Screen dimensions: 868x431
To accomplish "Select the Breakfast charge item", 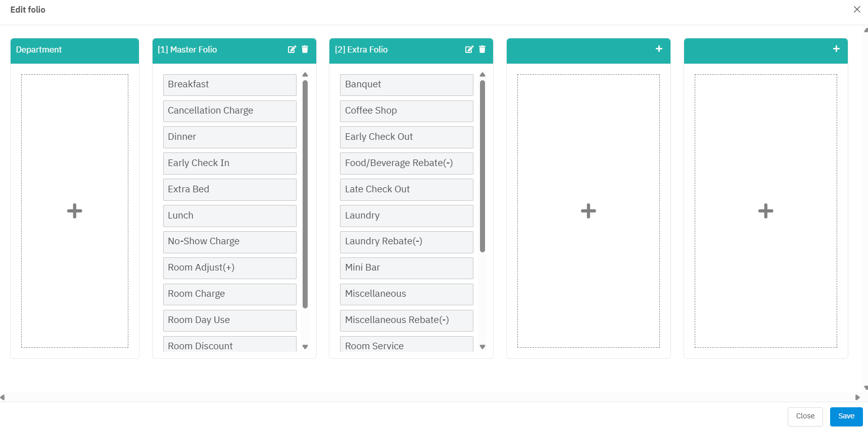I will point(229,85).
